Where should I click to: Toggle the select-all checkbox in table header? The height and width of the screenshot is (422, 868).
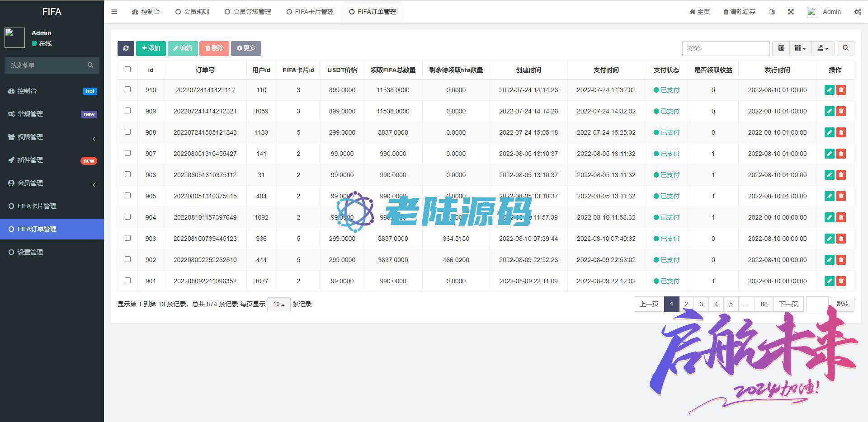pyautogui.click(x=127, y=70)
